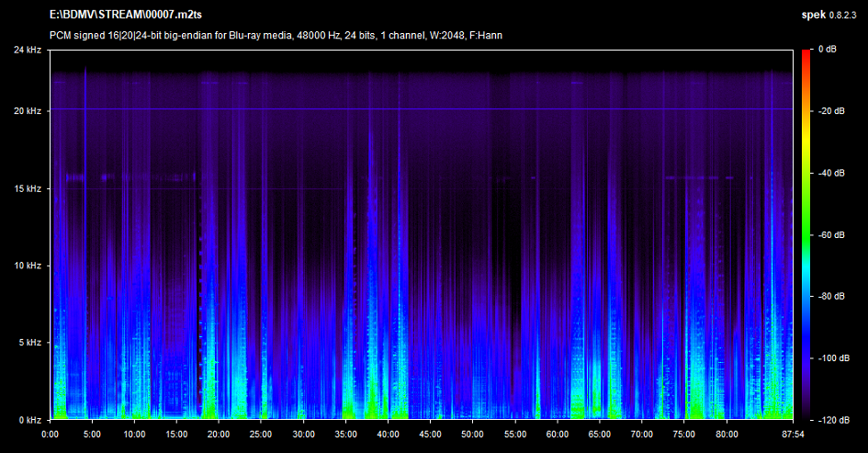868x453 pixels.
Task: Click the 75:00 time axis marker
Action: (x=683, y=433)
